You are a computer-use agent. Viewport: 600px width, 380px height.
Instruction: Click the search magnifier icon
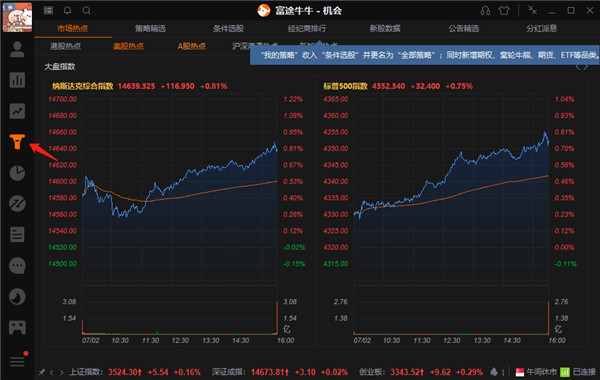point(86,10)
